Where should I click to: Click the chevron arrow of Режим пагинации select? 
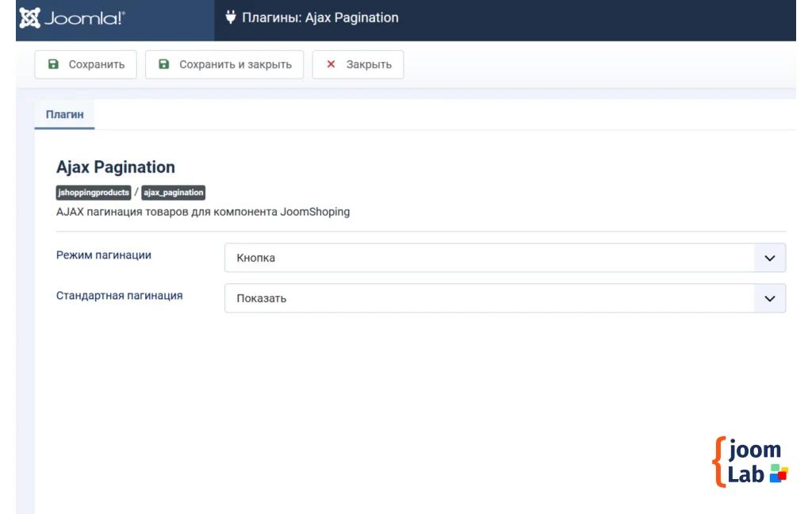click(770, 258)
